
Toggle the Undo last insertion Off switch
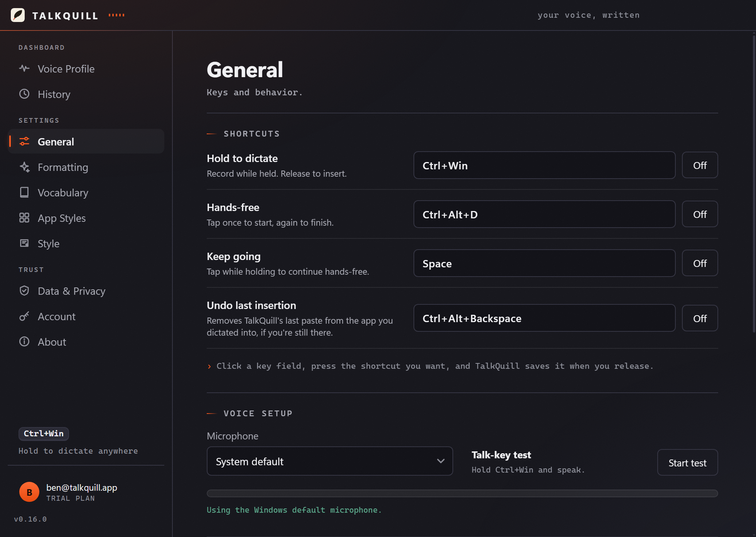pyautogui.click(x=700, y=318)
